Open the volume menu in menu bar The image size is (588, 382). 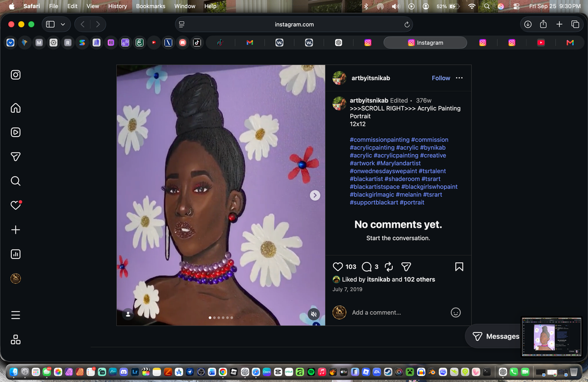(395, 6)
